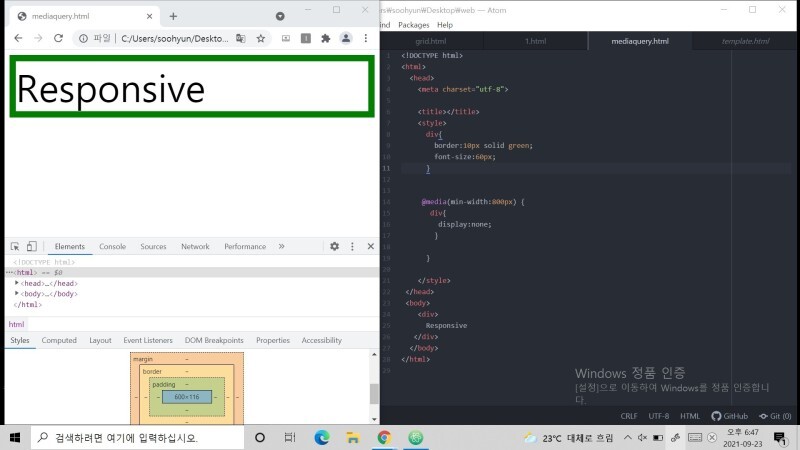Open Git (0) panel in Atom status bar
The image size is (800, 450).
click(775, 416)
